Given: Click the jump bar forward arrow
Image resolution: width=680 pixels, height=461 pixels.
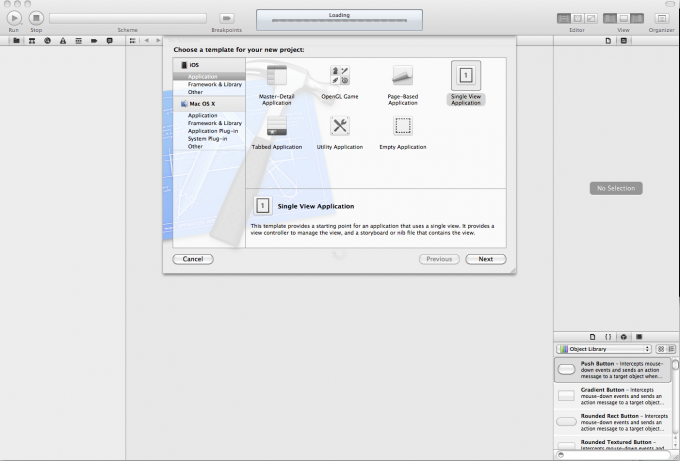Looking at the screenshot, I should (x=158, y=40).
